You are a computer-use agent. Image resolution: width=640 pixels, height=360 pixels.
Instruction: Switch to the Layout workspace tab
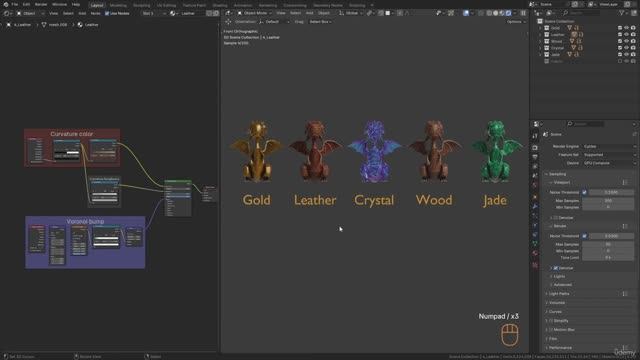97,5
